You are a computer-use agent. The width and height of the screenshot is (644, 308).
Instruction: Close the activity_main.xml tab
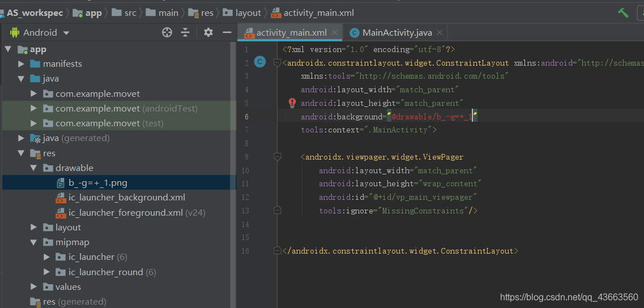(x=335, y=32)
